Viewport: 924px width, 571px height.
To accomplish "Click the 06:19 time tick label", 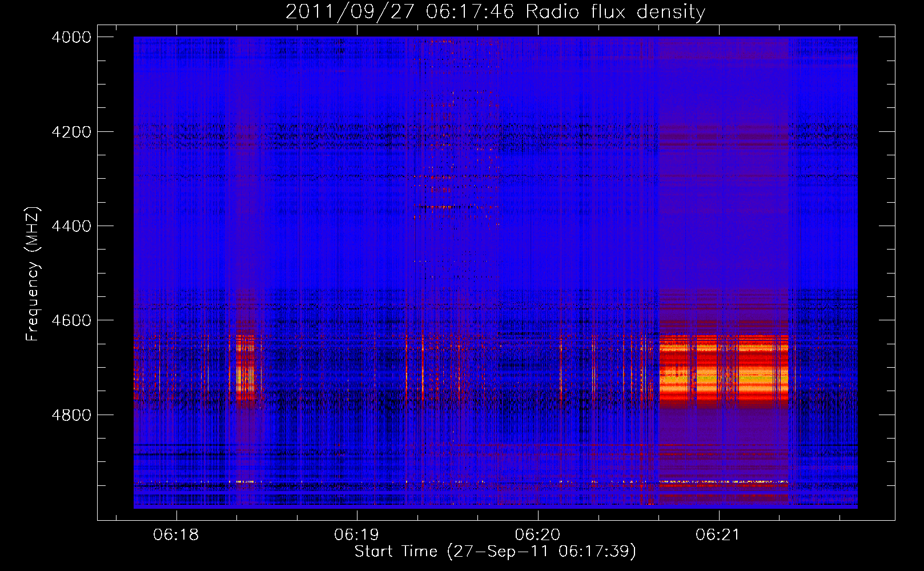I will click(x=357, y=535).
